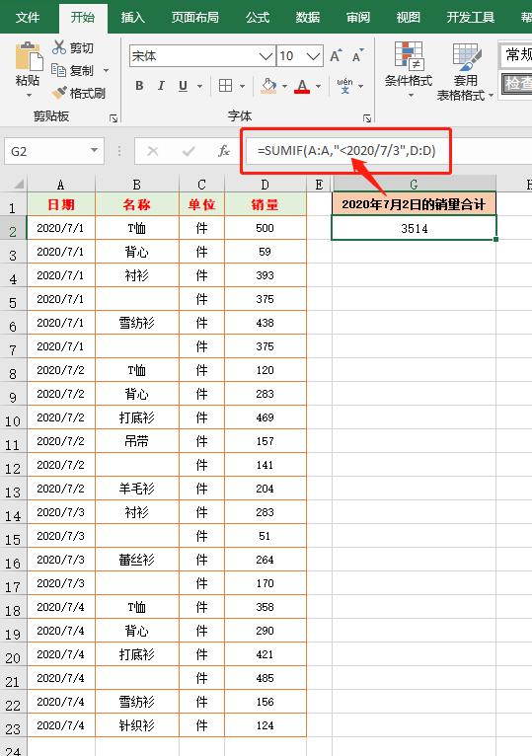This screenshot has height=756, width=532.
Task: Expand the font color dropdown arrow
Action: [x=319, y=86]
